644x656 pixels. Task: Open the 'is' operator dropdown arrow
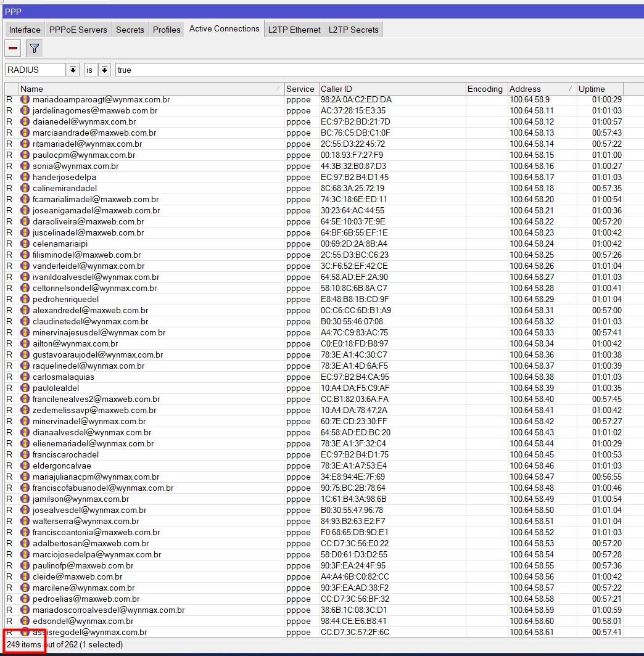[104, 70]
